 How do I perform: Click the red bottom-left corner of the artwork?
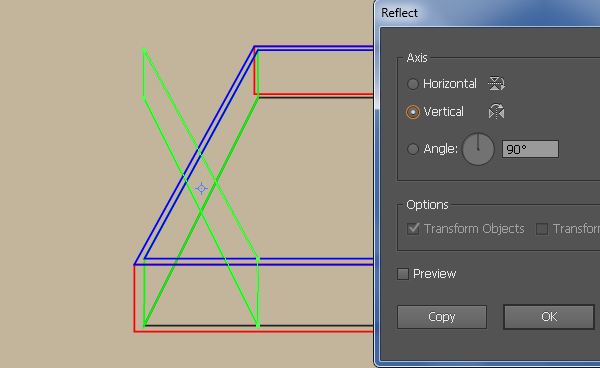[135, 331]
